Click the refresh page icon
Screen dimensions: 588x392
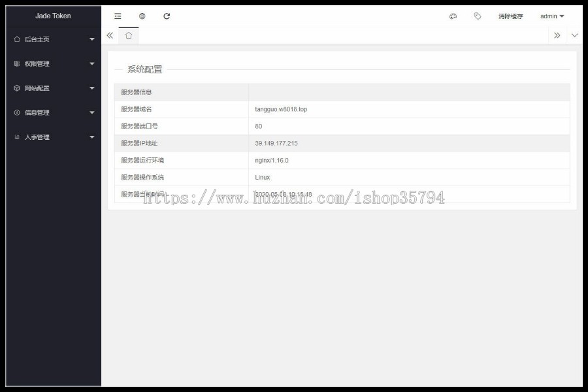[x=167, y=16]
